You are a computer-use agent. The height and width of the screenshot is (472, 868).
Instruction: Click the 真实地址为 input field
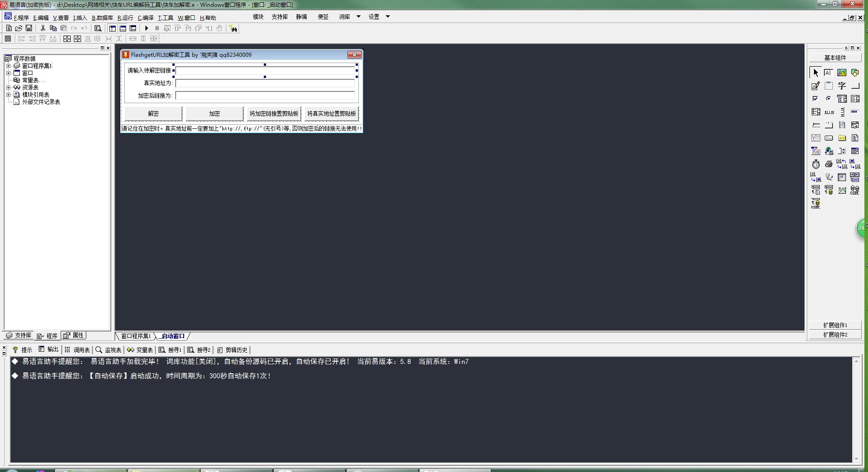coord(265,83)
